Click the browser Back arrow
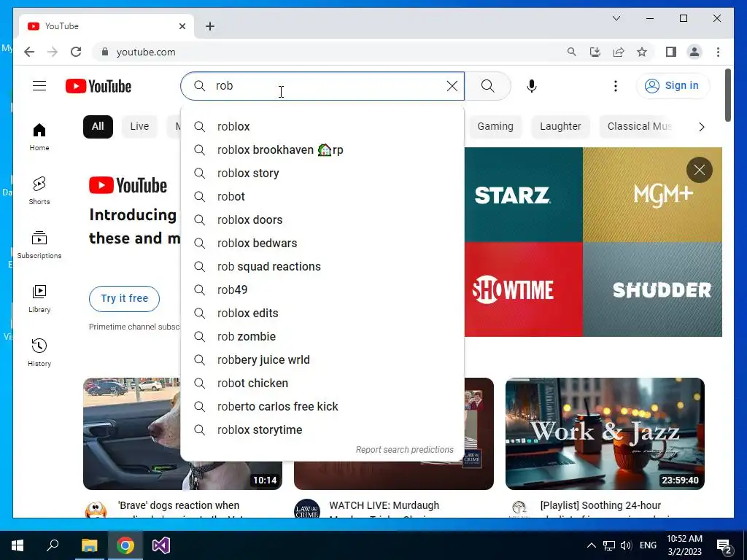747x560 pixels. coord(29,52)
